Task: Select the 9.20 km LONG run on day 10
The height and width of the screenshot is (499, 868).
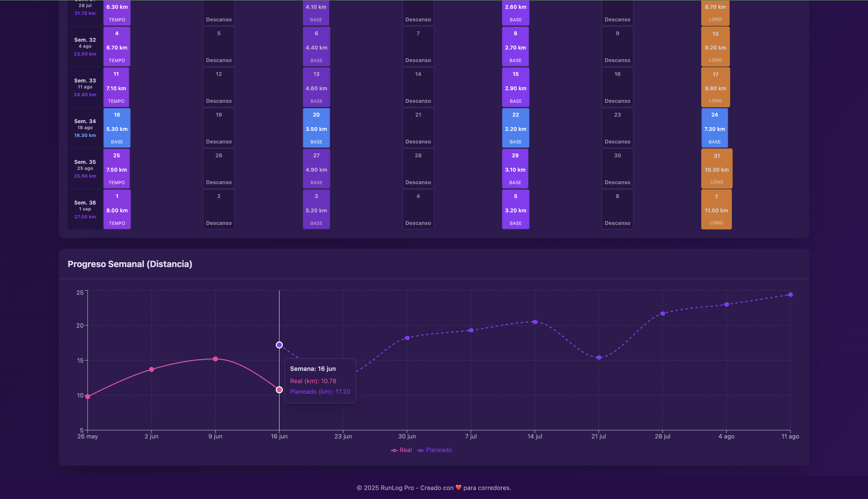Action: 715,47
